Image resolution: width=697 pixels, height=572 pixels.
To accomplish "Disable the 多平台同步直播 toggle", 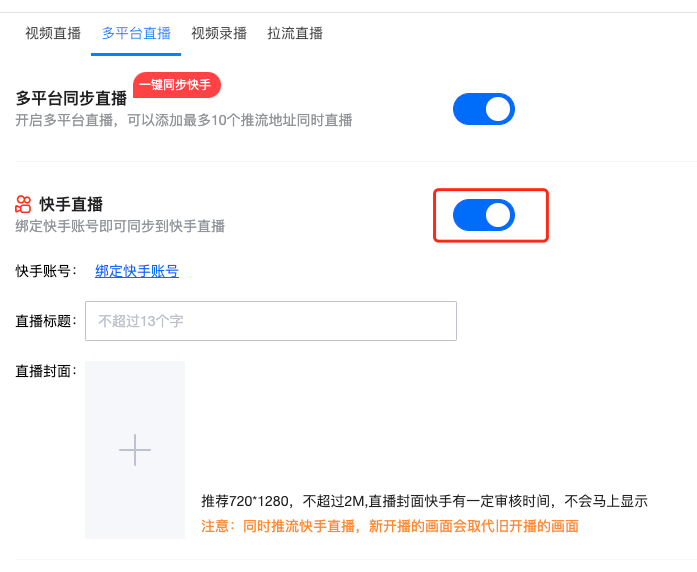I will point(484,109).
